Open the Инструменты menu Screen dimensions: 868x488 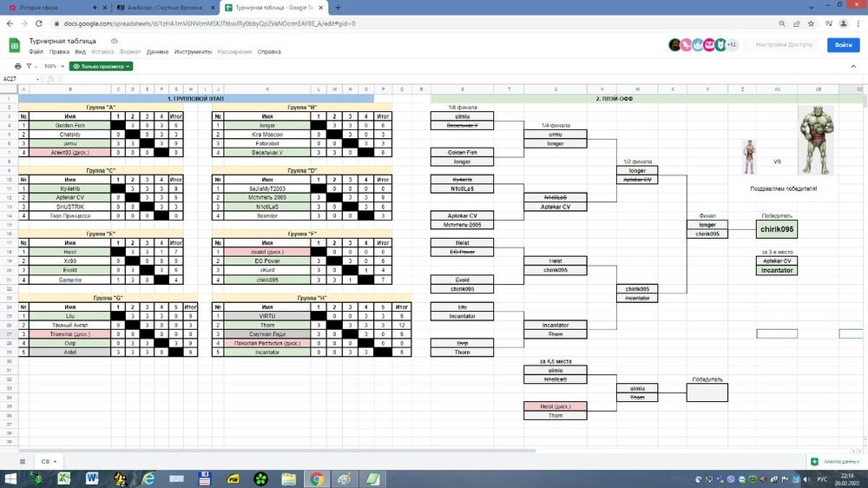pyautogui.click(x=193, y=52)
